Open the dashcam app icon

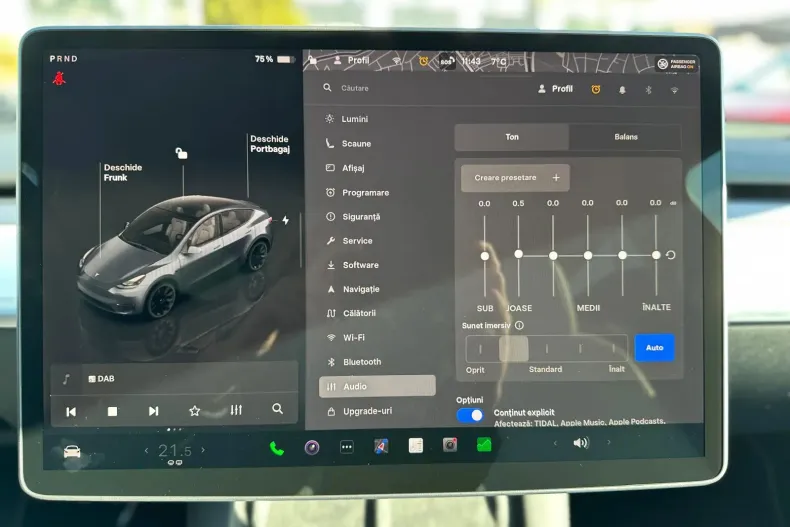(x=450, y=445)
